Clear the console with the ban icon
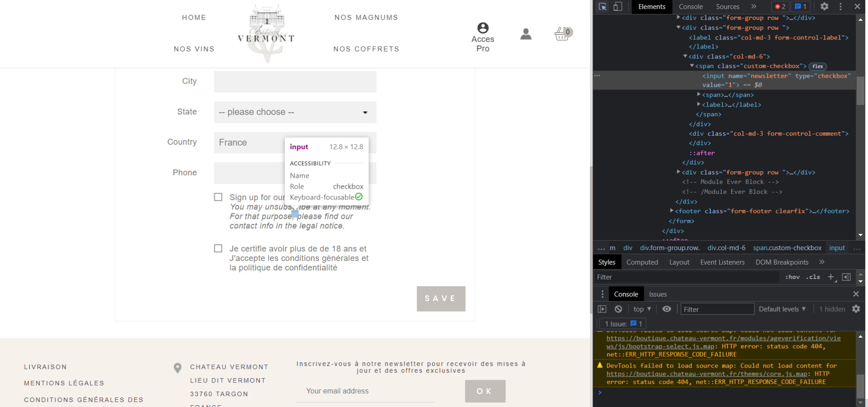 click(x=618, y=309)
